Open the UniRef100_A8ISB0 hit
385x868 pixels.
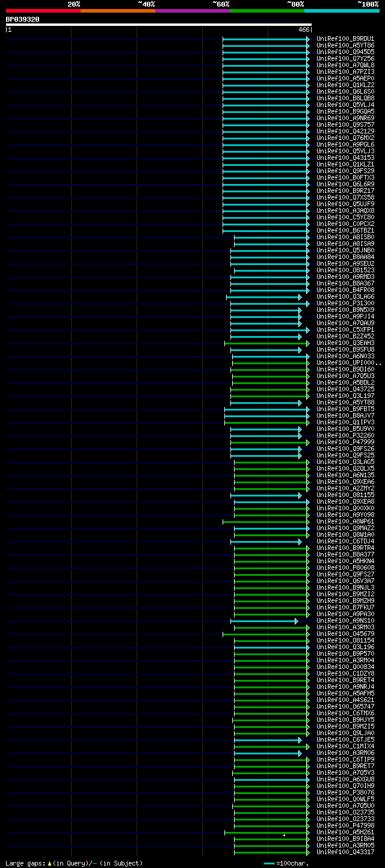345,237
